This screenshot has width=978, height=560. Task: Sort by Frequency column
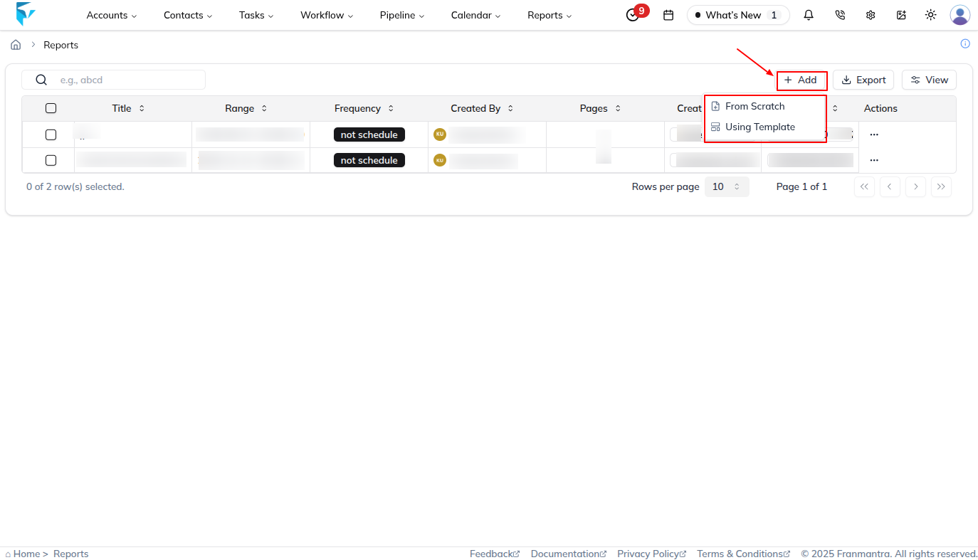(x=364, y=108)
